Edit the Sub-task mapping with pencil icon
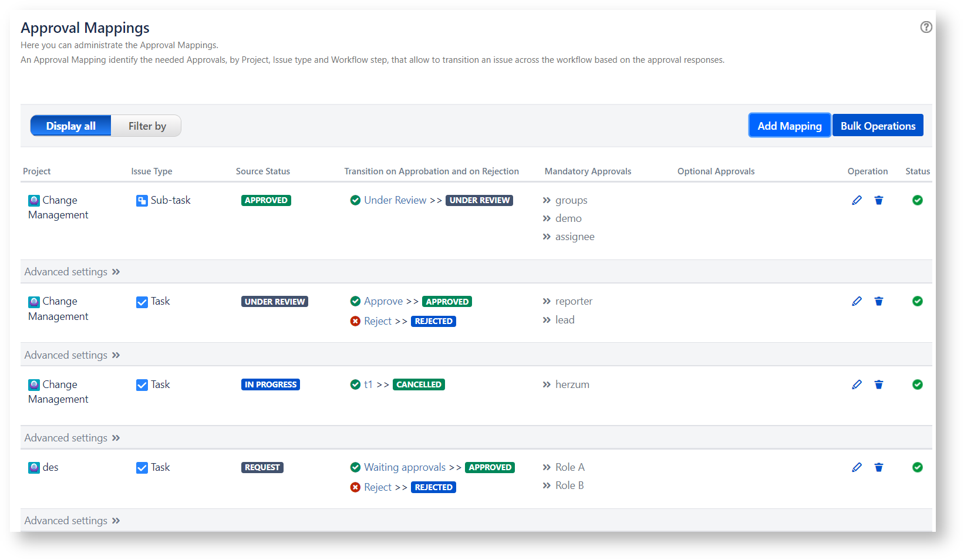The height and width of the screenshot is (560, 964). 857,200
